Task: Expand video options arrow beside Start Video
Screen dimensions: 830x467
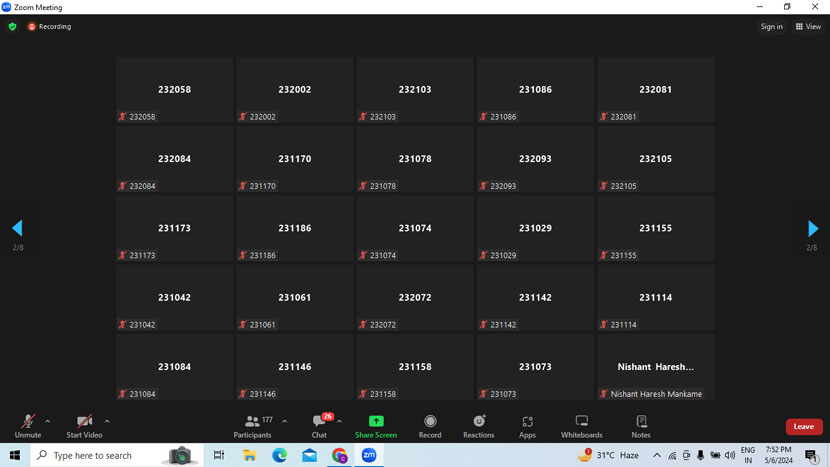Action: [x=107, y=421]
